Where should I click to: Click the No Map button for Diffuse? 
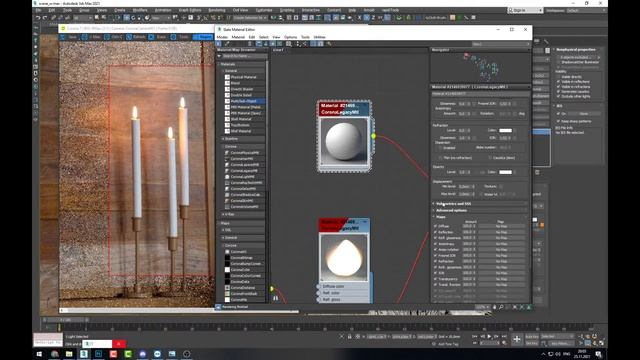click(x=501, y=226)
